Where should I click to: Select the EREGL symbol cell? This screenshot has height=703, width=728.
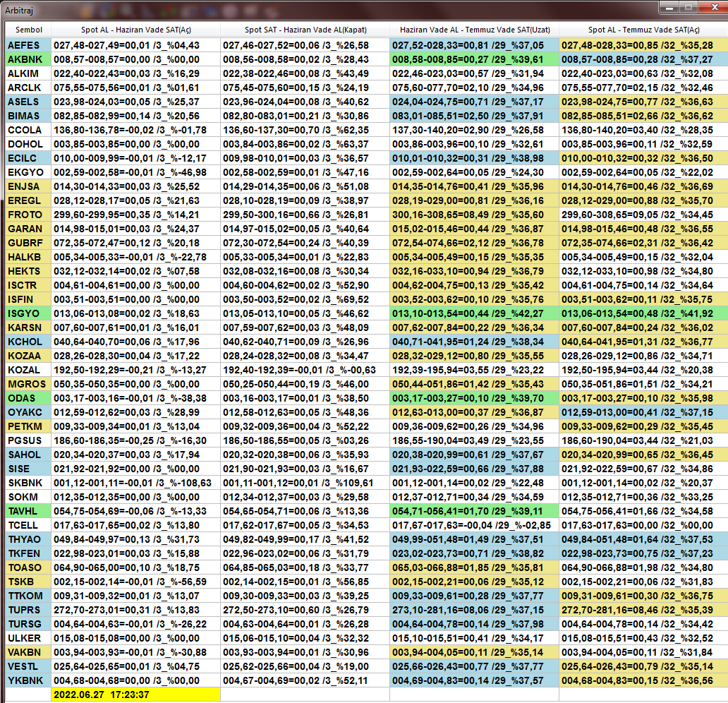tap(28, 200)
